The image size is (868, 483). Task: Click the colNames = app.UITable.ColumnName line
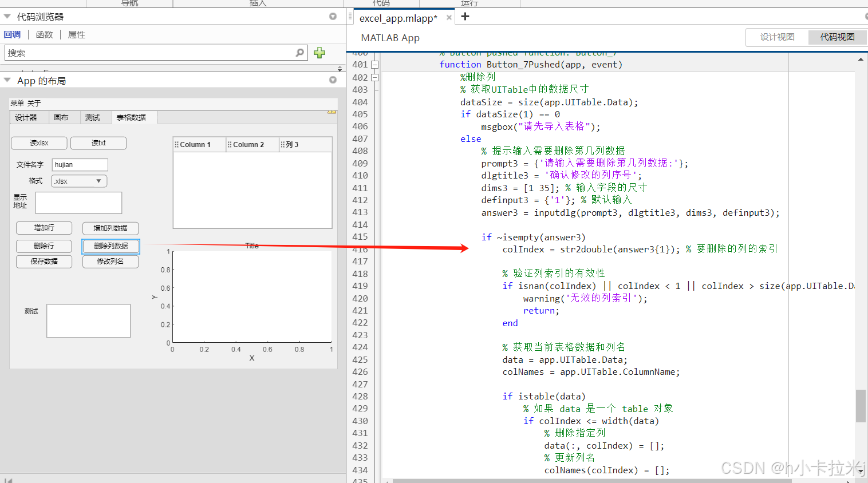click(x=591, y=372)
